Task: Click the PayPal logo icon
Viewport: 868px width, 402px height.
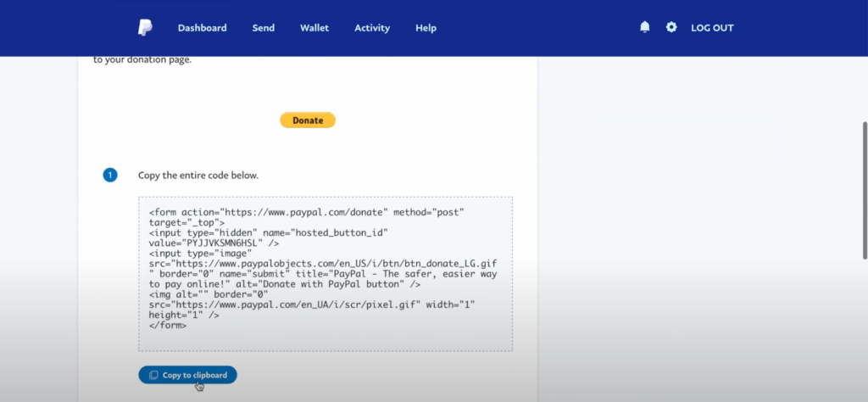Action: point(145,28)
